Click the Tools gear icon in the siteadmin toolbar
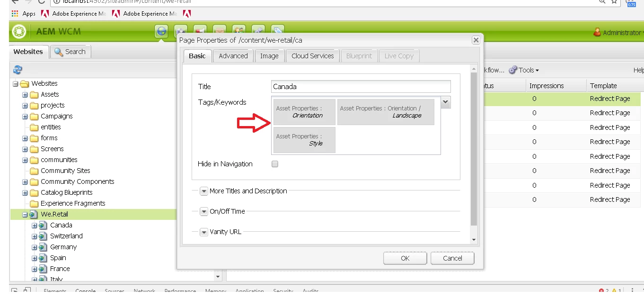Viewport: 644px width, 299px height. tap(513, 70)
